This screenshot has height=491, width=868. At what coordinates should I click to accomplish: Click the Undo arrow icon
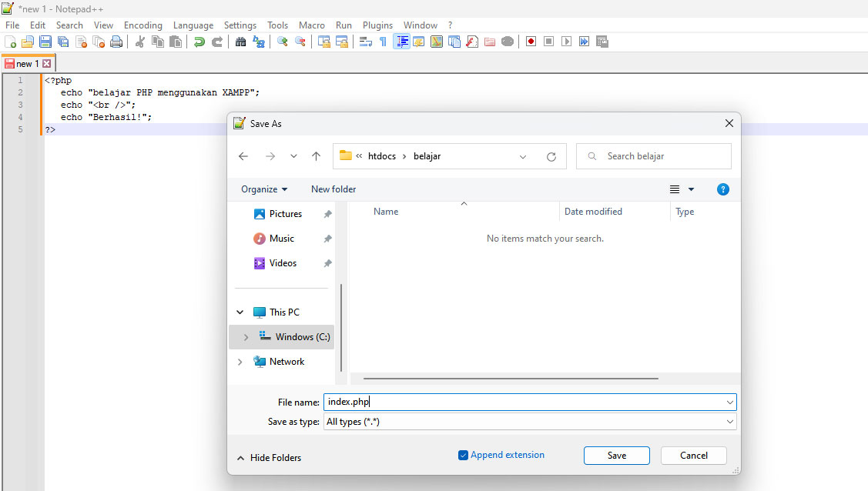199,41
